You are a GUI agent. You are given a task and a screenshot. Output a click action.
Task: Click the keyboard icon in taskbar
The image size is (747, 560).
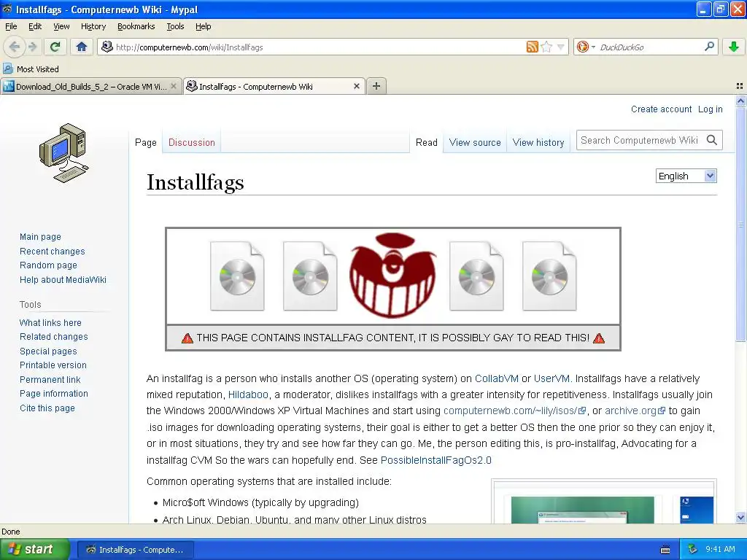pyautogui.click(x=665, y=550)
